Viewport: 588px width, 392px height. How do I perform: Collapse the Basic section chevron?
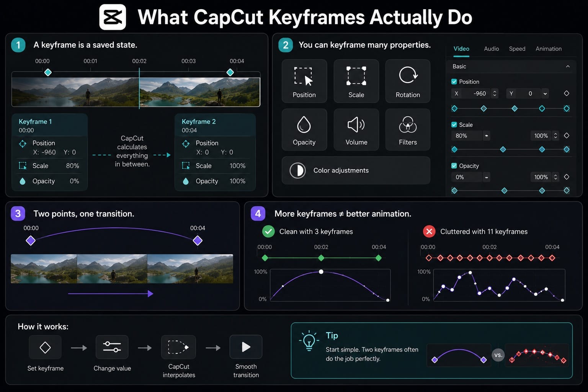(x=568, y=67)
